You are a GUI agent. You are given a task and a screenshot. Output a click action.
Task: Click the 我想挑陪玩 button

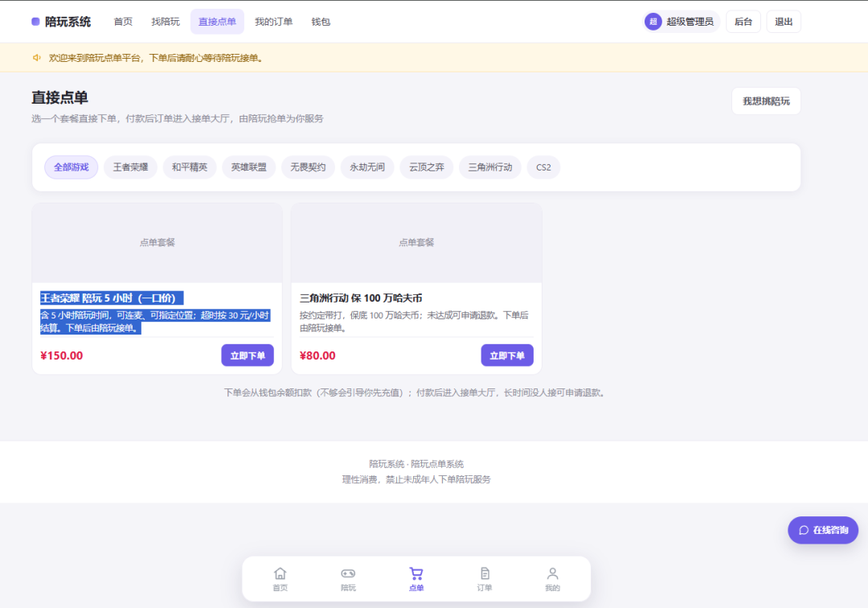[766, 101]
